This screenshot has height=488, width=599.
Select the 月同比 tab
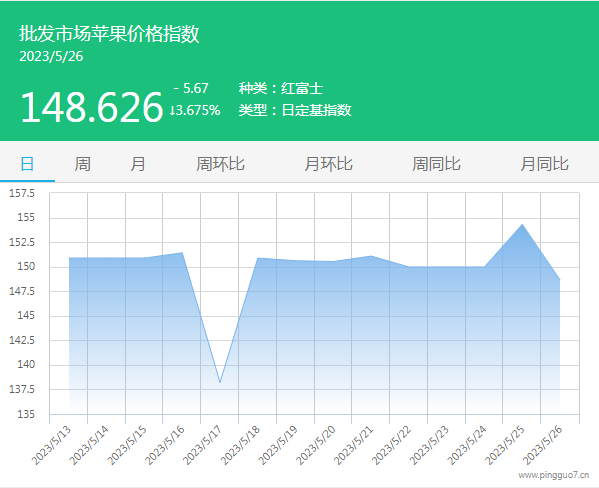coord(545,164)
